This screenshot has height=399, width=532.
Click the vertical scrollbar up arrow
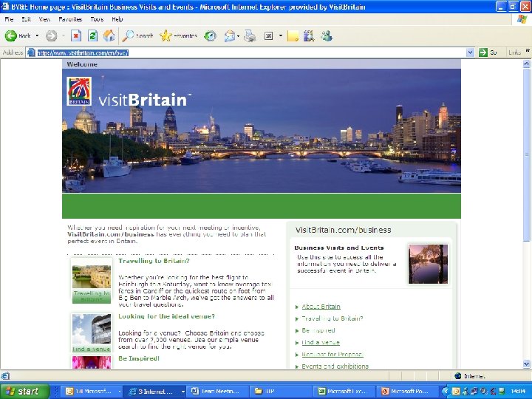pyautogui.click(x=527, y=63)
